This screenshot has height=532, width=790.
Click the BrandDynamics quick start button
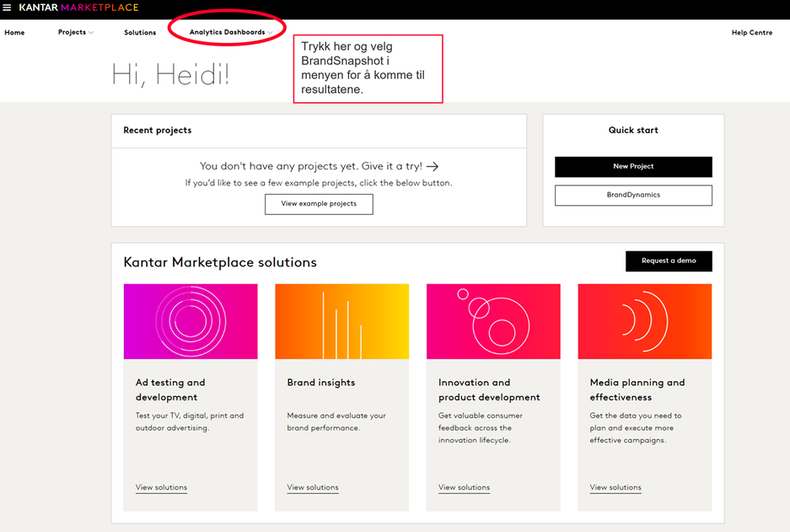[x=633, y=195]
